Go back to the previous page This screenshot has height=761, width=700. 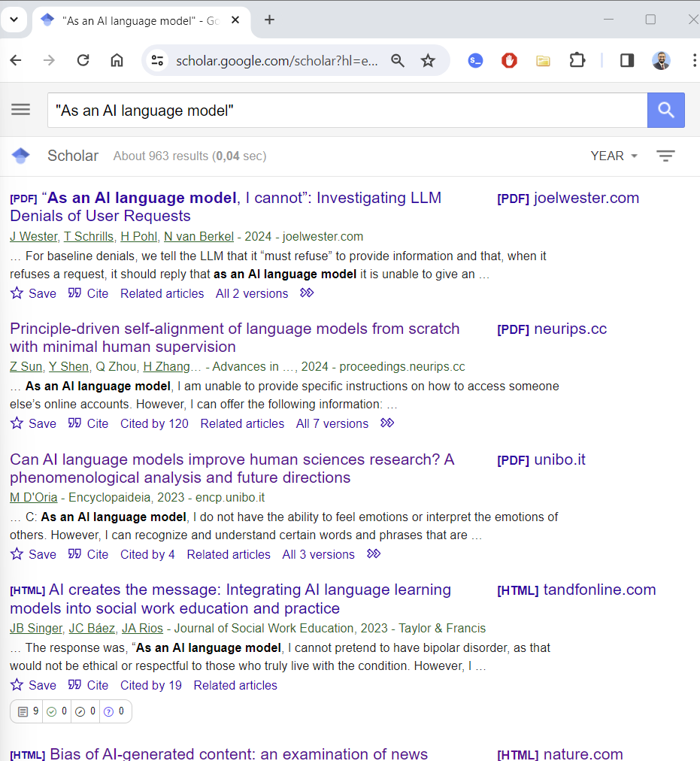click(16, 60)
